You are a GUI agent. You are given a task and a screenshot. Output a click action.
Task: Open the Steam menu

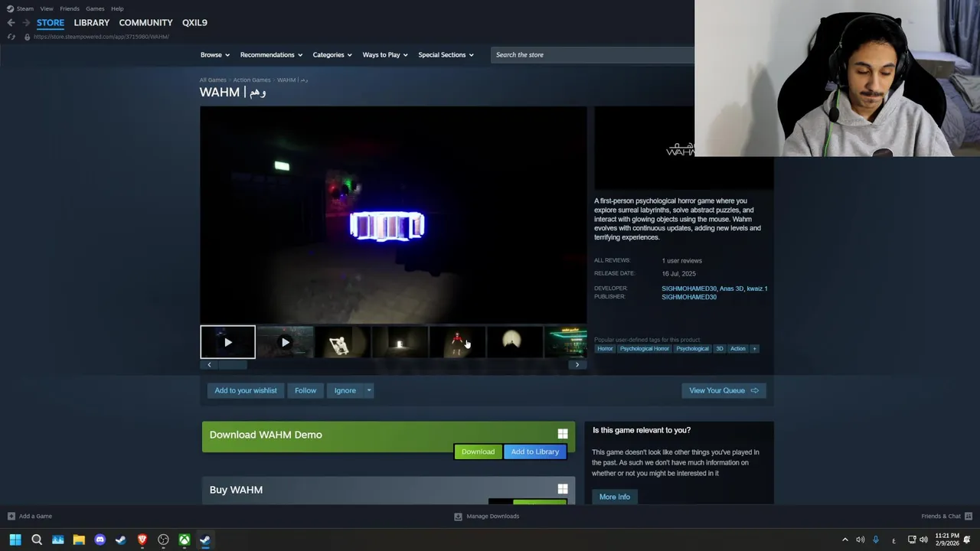pyautogui.click(x=24, y=8)
